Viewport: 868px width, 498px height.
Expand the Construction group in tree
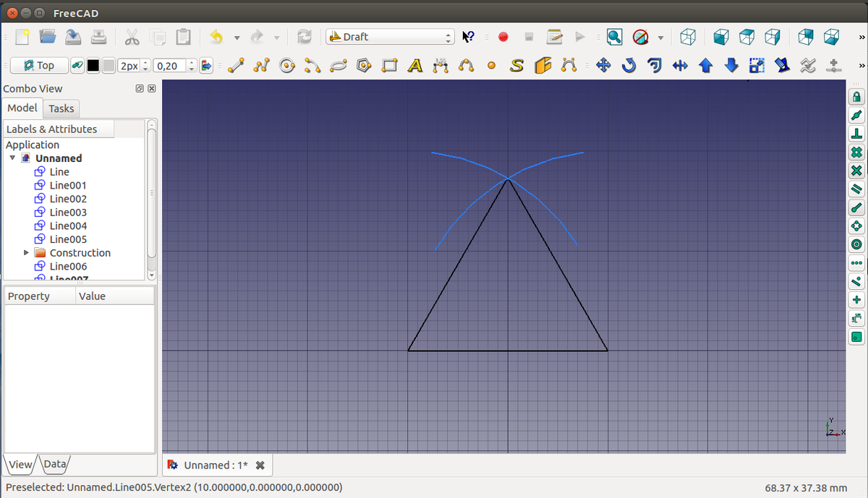pyautogui.click(x=27, y=253)
